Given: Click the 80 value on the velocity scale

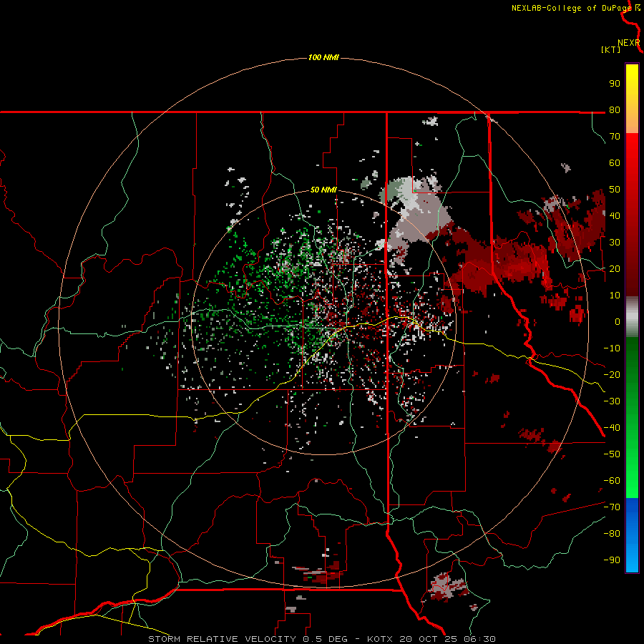Looking at the screenshot, I should tap(615, 109).
